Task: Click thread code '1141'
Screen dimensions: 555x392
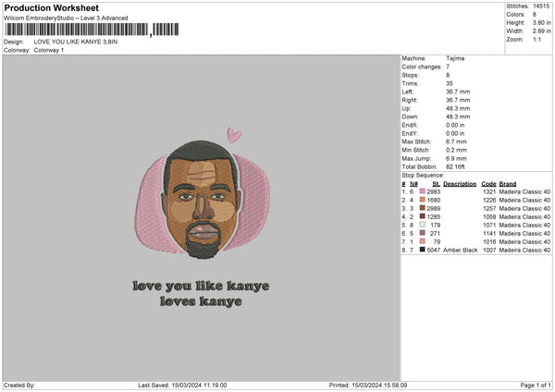Action: pos(489,233)
